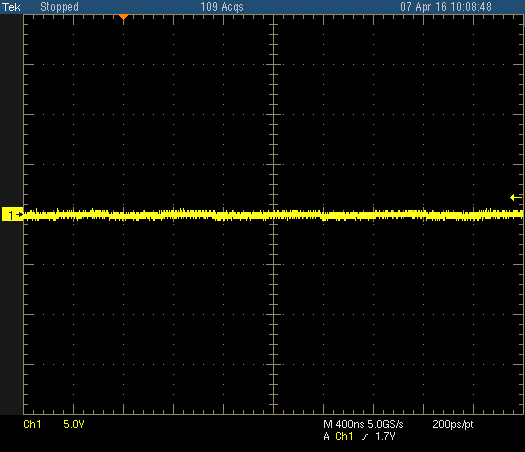Click the trigger source Ch1 label
The height and width of the screenshot is (452, 525).
point(344,437)
